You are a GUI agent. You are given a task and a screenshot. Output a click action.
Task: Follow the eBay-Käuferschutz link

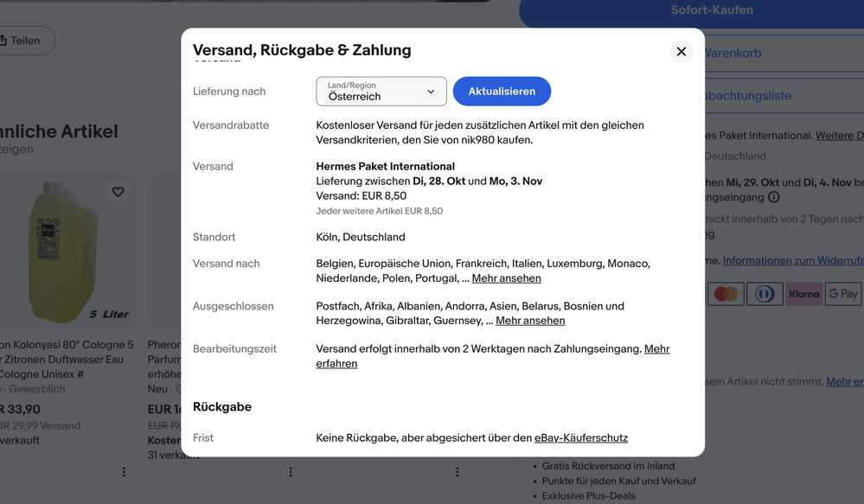tap(580, 437)
